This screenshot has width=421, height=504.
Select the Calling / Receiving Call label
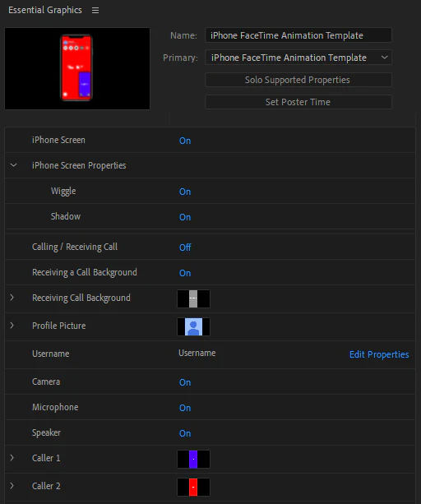(x=75, y=247)
